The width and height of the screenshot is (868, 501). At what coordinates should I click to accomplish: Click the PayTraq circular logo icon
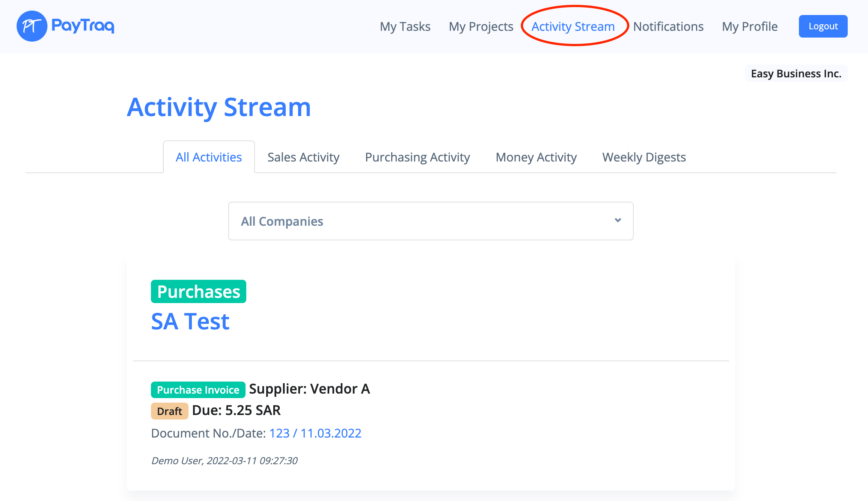tap(32, 26)
